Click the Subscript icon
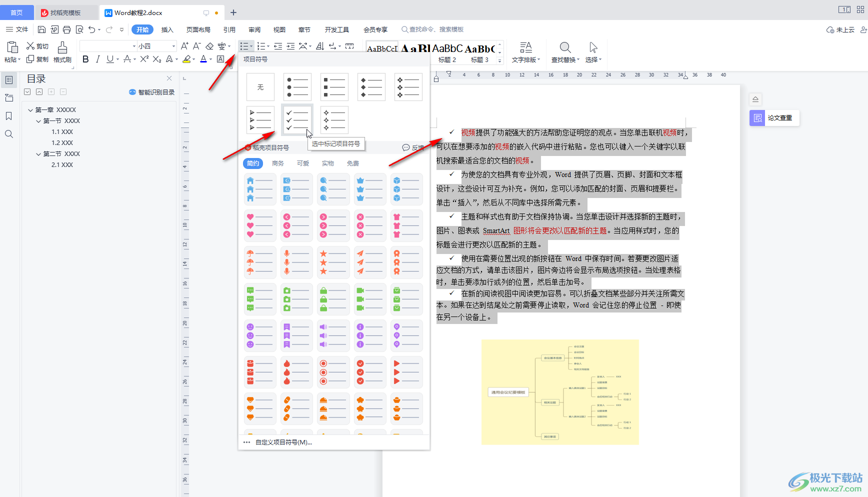868x497 pixels. (157, 59)
